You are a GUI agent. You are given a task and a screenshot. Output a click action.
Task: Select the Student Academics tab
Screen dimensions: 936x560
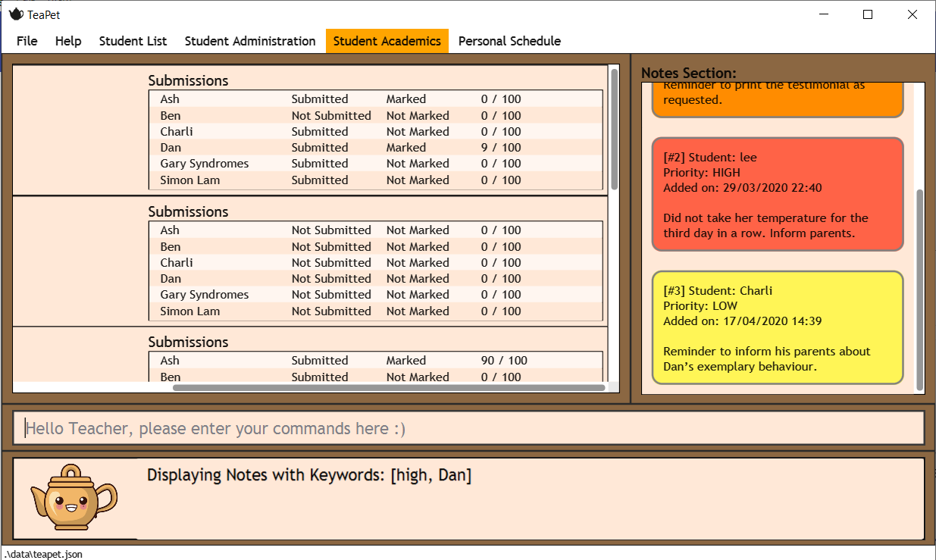pyautogui.click(x=387, y=41)
